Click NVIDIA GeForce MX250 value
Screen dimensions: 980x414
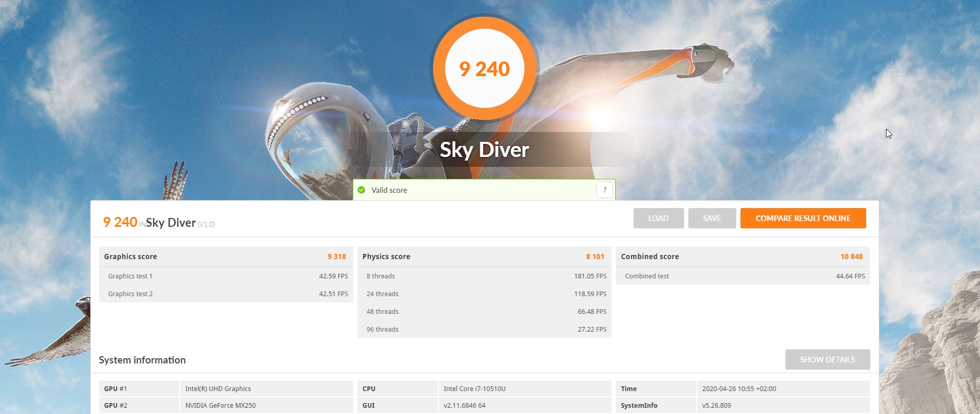pyautogui.click(x=220, y=405)
